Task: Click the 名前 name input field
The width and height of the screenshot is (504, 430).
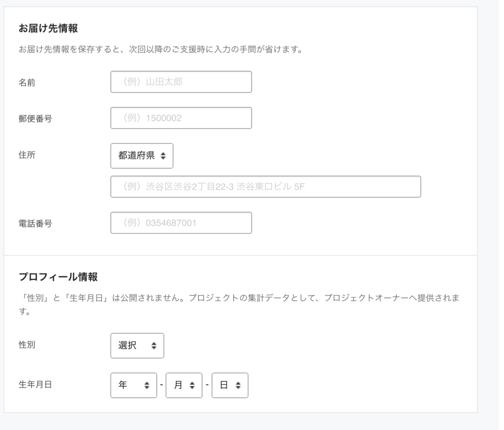Action: [x=181, y=82]
